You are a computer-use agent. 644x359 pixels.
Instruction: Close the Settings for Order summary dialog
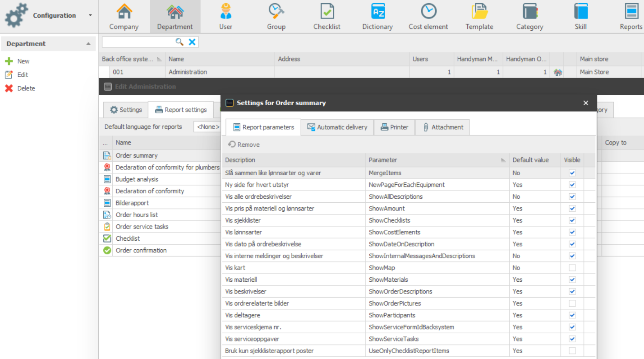tap(586, 103)
